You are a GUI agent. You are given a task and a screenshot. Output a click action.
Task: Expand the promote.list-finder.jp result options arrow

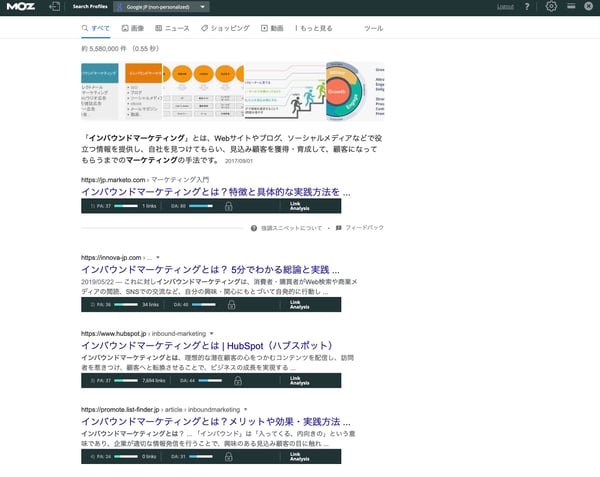tap(246, 410)
